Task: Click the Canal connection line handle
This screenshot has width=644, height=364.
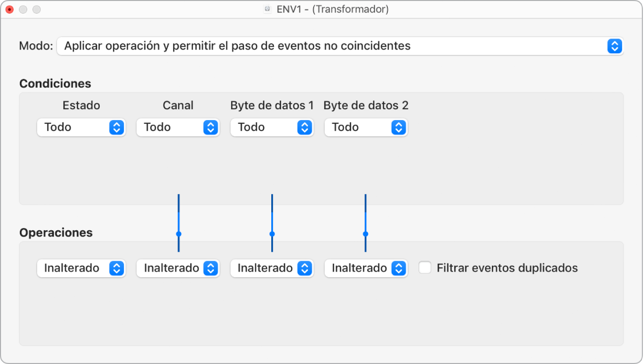Action: coord(178,234)
